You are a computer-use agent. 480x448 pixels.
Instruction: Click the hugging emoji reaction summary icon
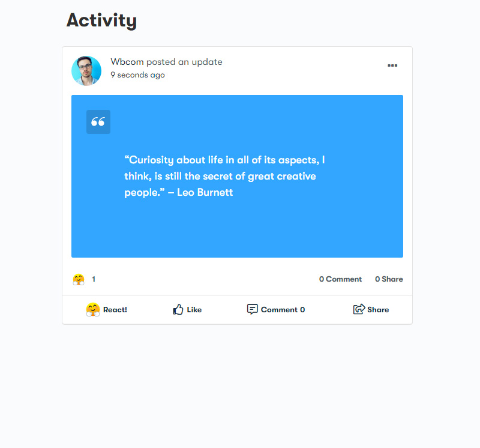[x=79, y=279]
